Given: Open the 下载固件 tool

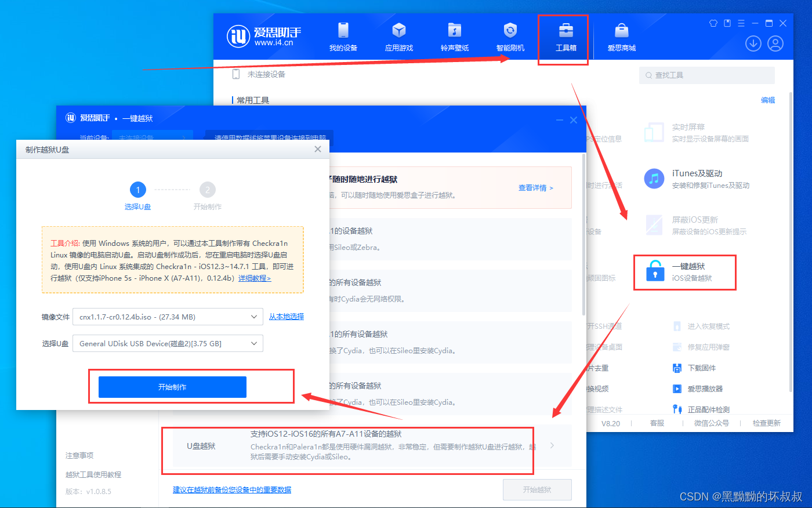Looking at the screenshot, I should coord(694,368).
